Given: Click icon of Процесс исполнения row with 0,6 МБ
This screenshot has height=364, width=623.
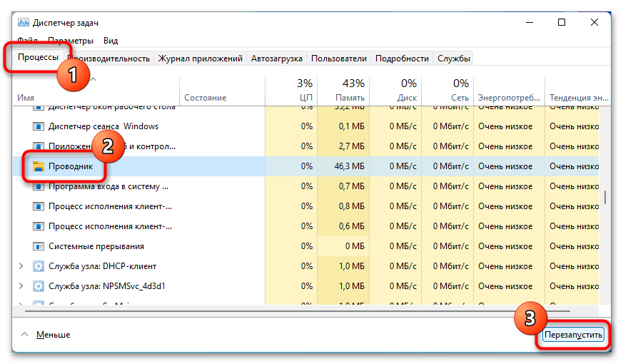Looking at the screenshot, I should [38, 226].
